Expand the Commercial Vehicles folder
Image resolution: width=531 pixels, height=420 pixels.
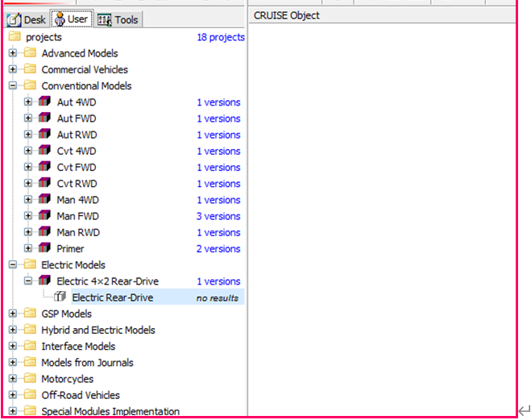click(x=13, y=69)
